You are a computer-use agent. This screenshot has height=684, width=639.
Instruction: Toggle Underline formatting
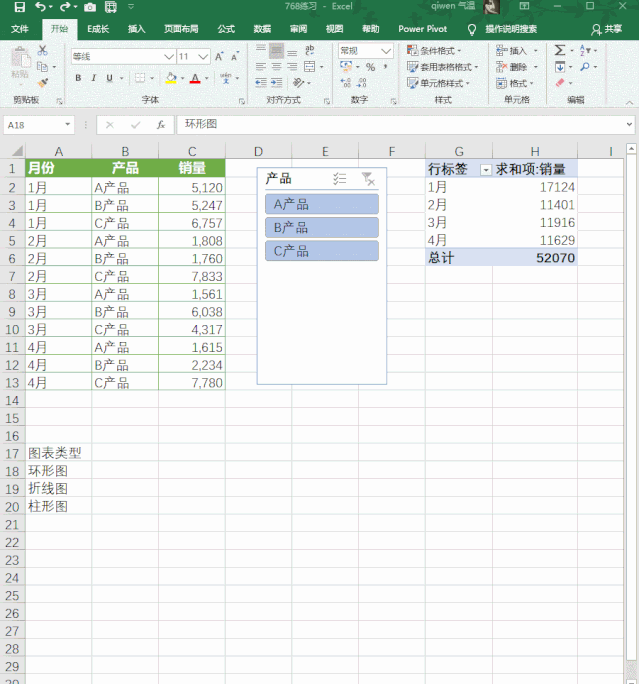pyautogui.click(x=109, y=78)
